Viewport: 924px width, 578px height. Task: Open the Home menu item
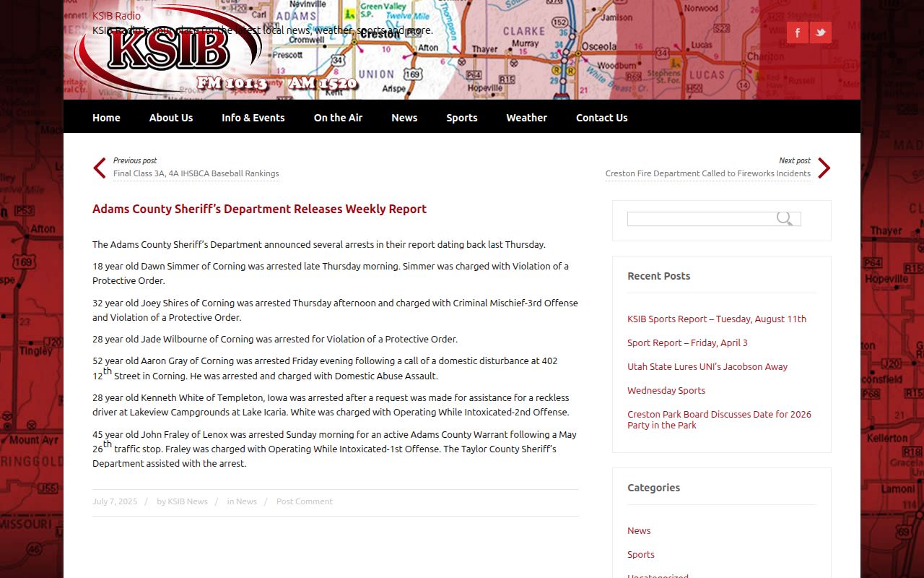coord(106,118)
